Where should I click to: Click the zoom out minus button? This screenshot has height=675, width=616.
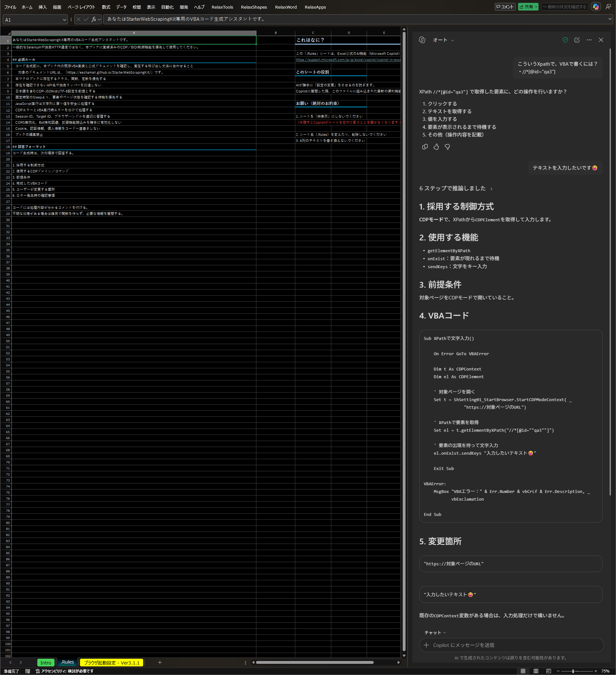(558, 671)
